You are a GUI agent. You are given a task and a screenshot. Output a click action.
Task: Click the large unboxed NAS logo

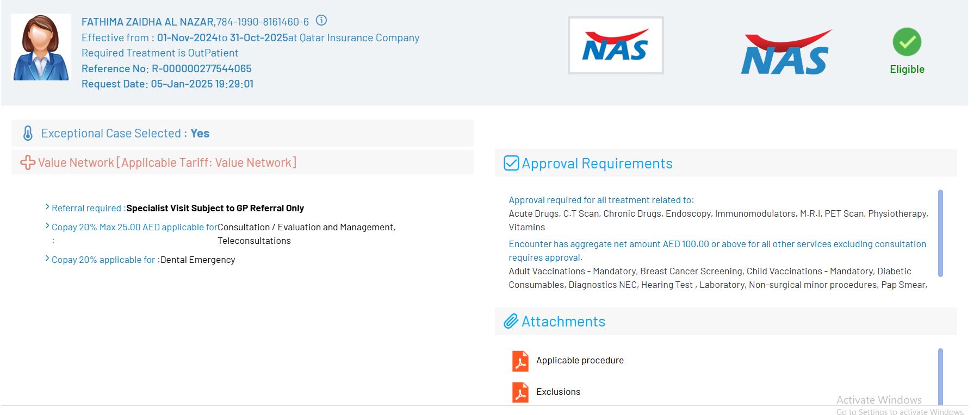[786, 52]
